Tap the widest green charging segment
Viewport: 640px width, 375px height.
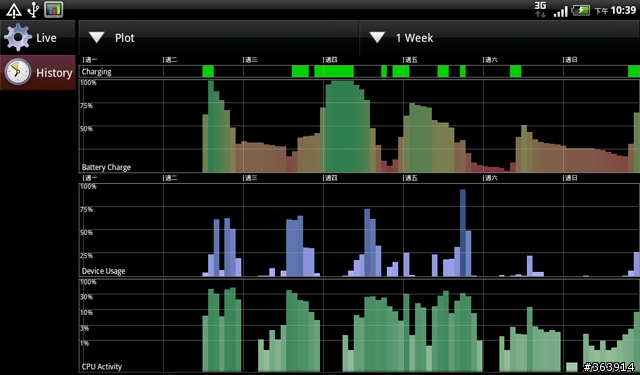pos(334,71)
